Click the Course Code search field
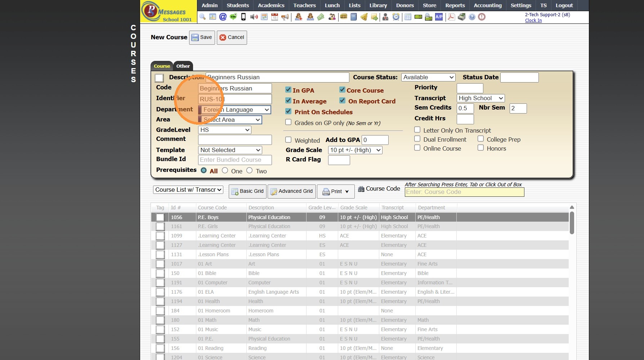Screen dimensions: 644x360 tap(464, 192)
